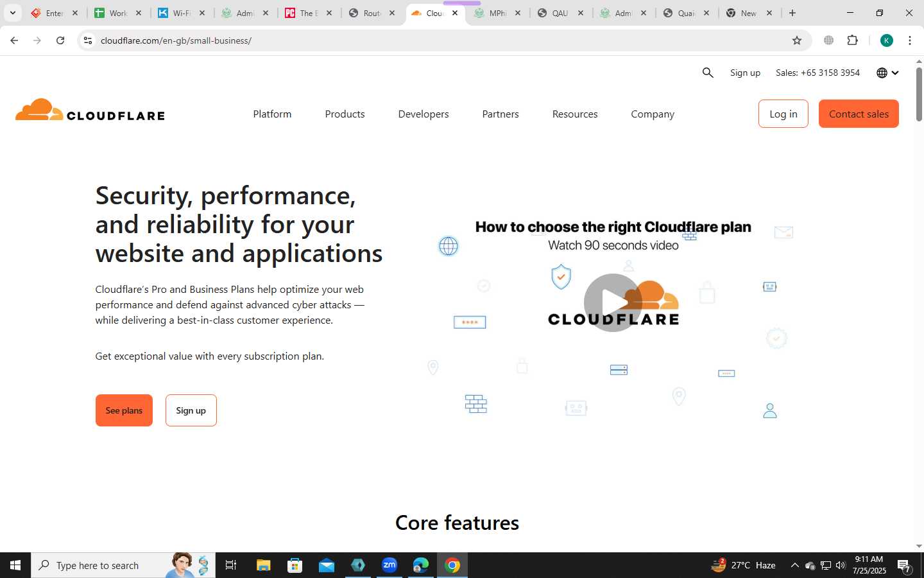
Task: Click the See plans button
Action: click(x=124, y=410)
